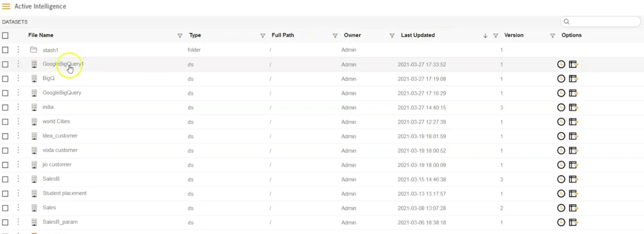
Task: Open three-dot menu for Sales row
Action: pos(18,208)
